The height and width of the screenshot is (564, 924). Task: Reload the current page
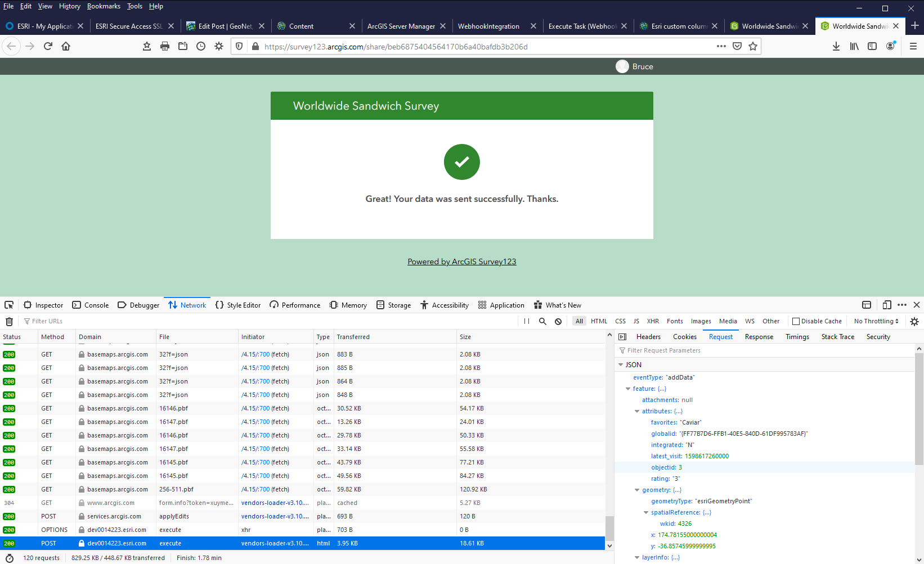click(x=48, y=46)
